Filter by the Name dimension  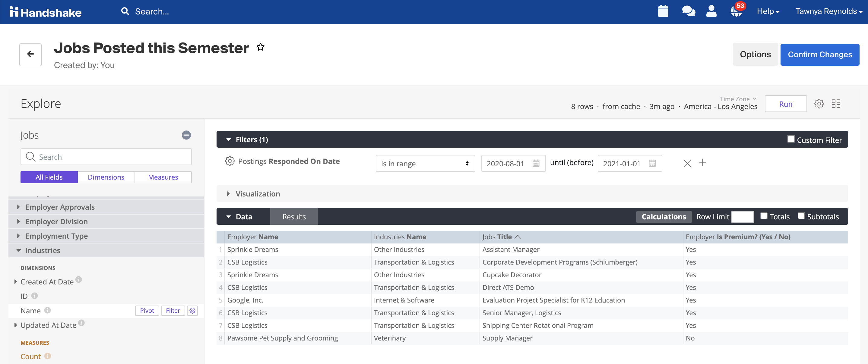(173, 310)
